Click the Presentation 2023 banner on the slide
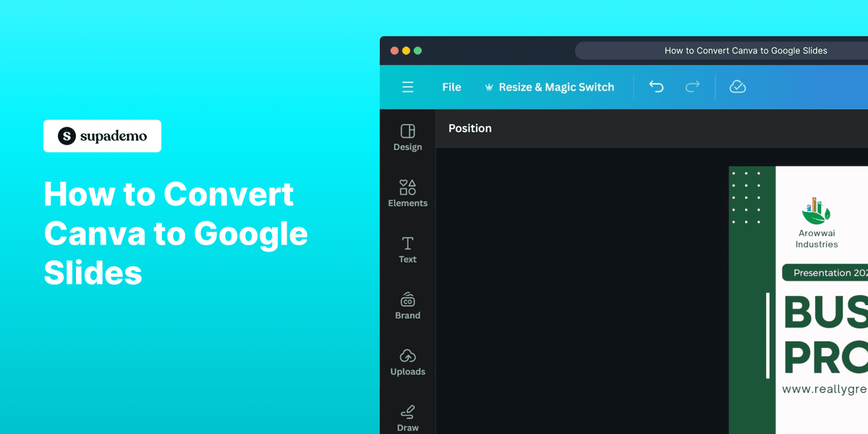The image size is (868, 434). pyautogui.click(x=825, y=272)
